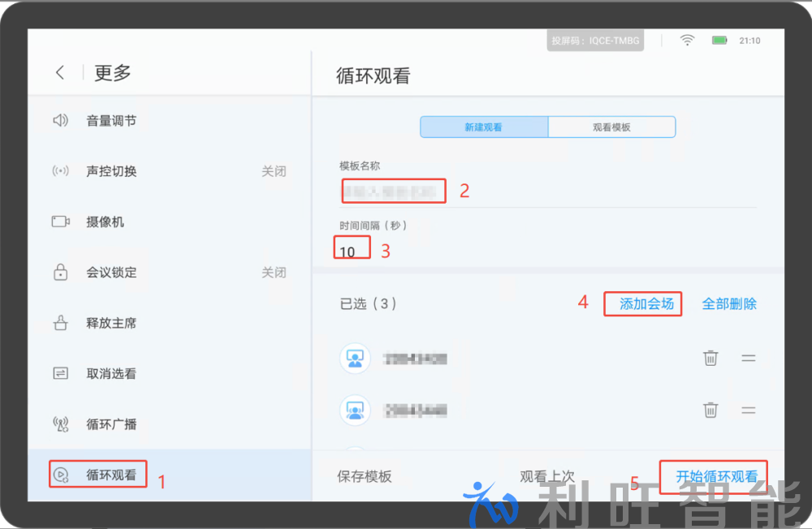The image size is (812, 529).
Task: Click the 模板名称 template name field
Action: pyautogui.click(x=548, y=192)
